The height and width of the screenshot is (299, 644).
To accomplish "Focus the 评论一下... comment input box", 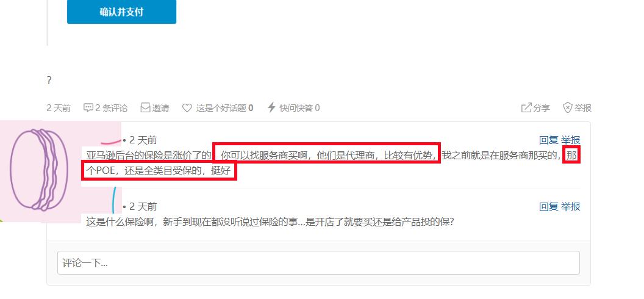I will click(x=318, y=263).
